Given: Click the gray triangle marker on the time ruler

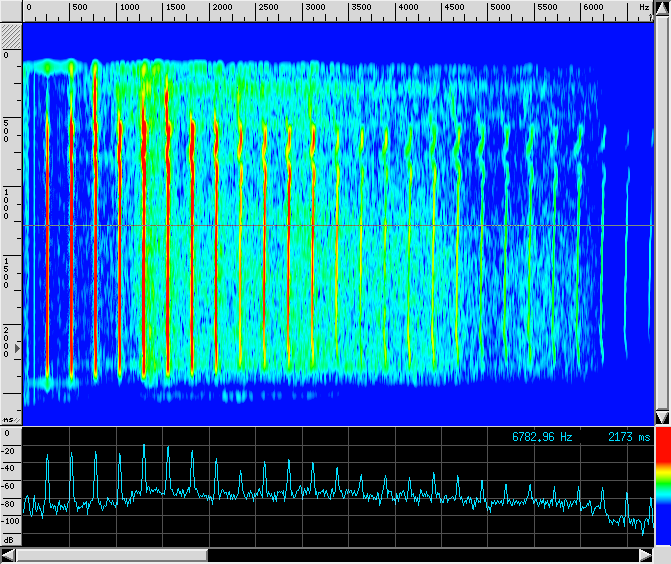Looking at the screenshot, I should point(17,347).
